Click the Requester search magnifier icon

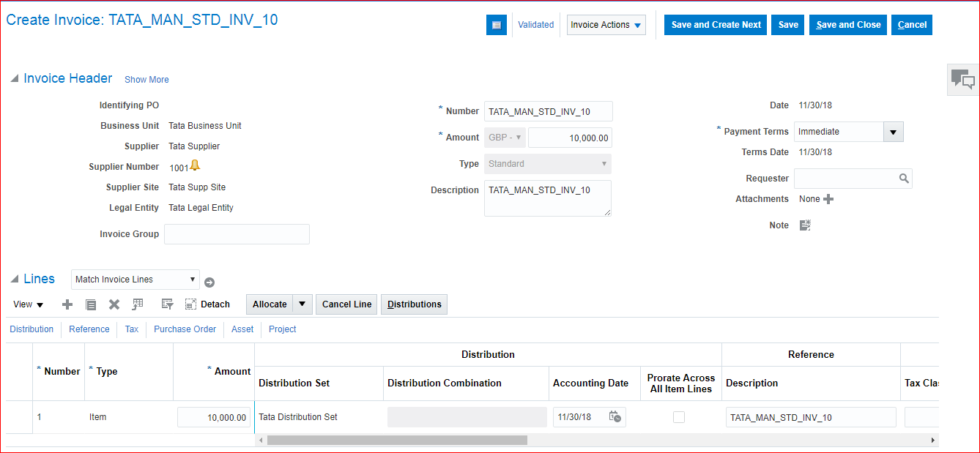click(x=904, y=179)
